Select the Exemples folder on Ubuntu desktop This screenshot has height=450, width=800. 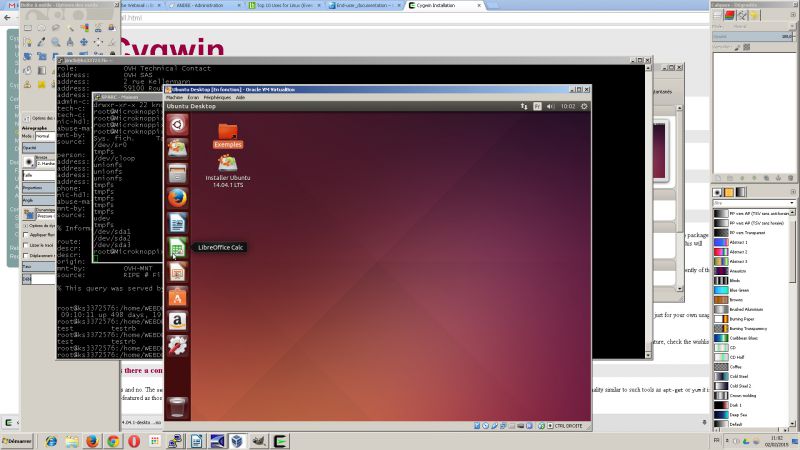click(x=228, y=136)
